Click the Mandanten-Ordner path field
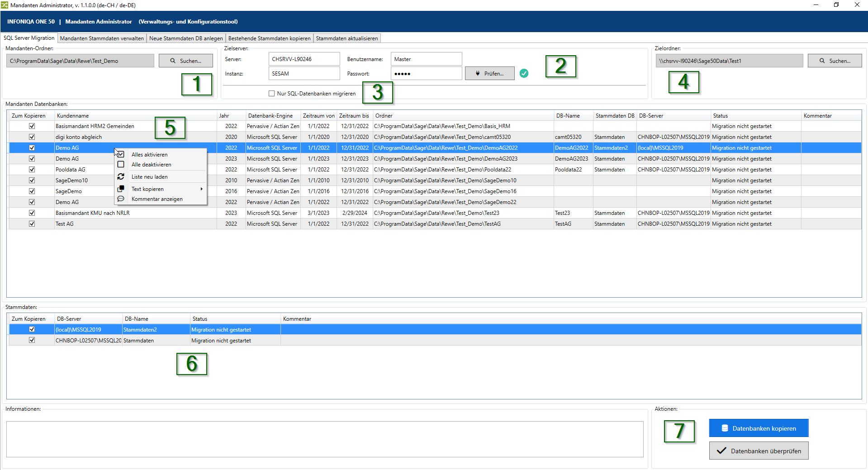868x470 pixels. [x=80, y=61]
